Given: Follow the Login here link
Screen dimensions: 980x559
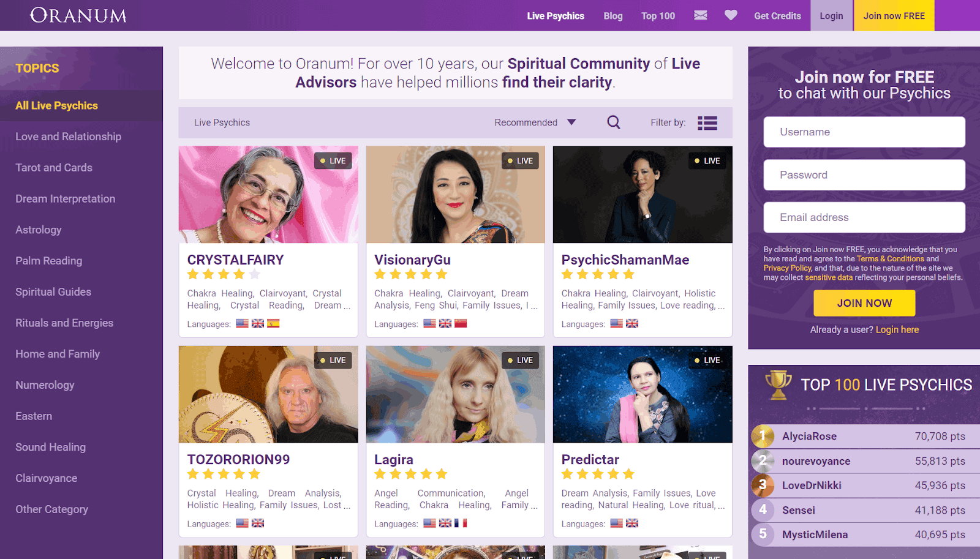Looking at the screenshot, I should (897, 329).
